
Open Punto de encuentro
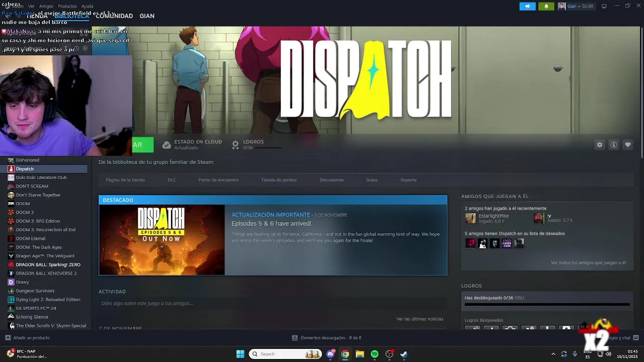pyautogui.click(x=218, y=179)
